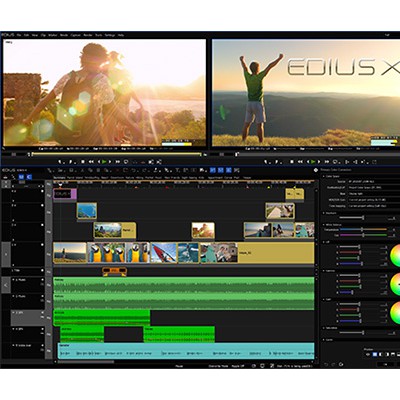The height and width of the screenshot is (400, 400).
Task: Select the parrots clip on the timeline
Action: [118, 253]
